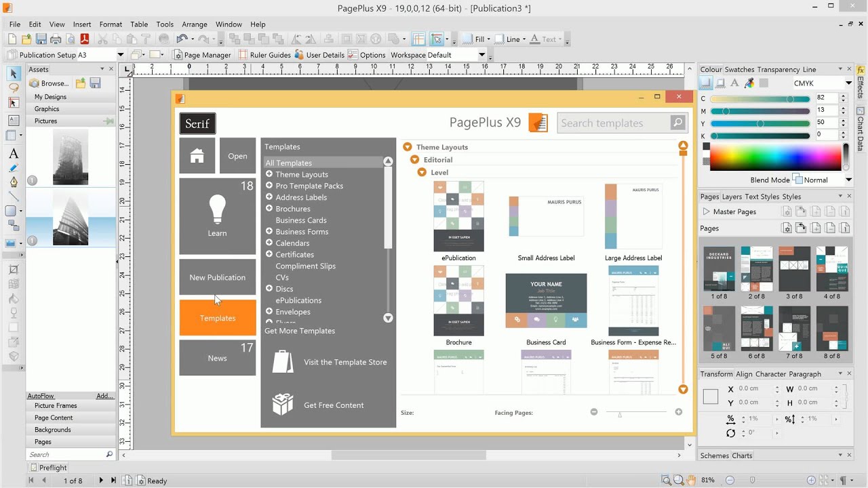The image size is (868, 488).
Task: Click the Undo arrow icon
Action: tap(181, 39)
